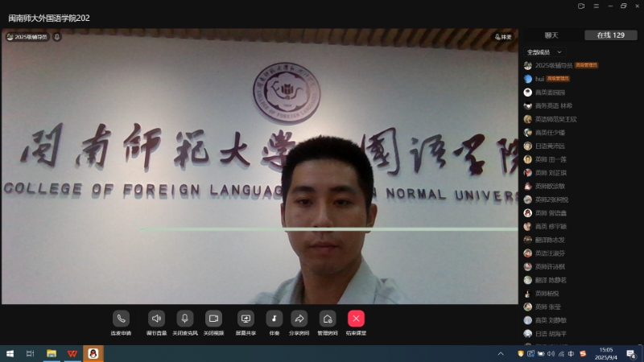The width and height of the screenshot is (644, 362).
Task: Switch to the 聊天 chat tab
Action: tap(551, 35)
